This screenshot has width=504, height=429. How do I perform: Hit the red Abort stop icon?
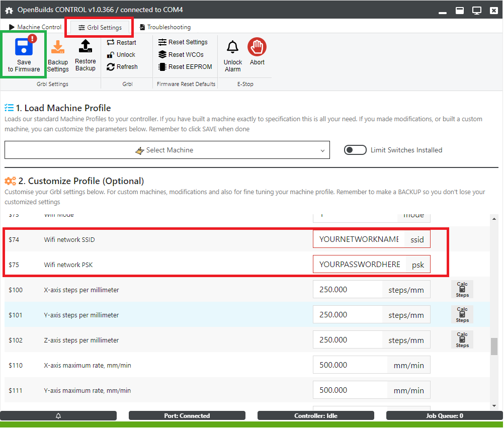(257, 47)
